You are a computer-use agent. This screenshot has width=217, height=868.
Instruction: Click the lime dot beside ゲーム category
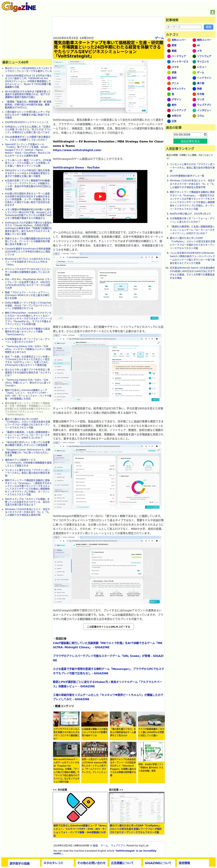[194, 72]
